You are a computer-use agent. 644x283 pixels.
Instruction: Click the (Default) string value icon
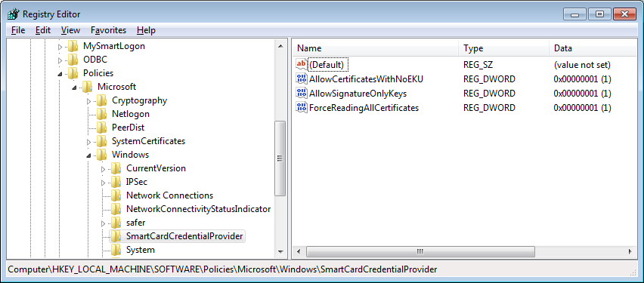[x=301, y=64]
